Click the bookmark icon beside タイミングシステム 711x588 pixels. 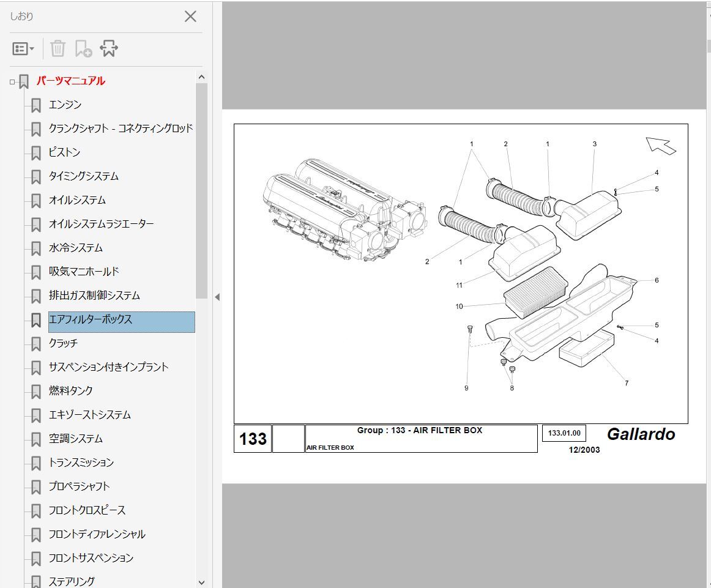pyautogui.click(x=36, y=177)
